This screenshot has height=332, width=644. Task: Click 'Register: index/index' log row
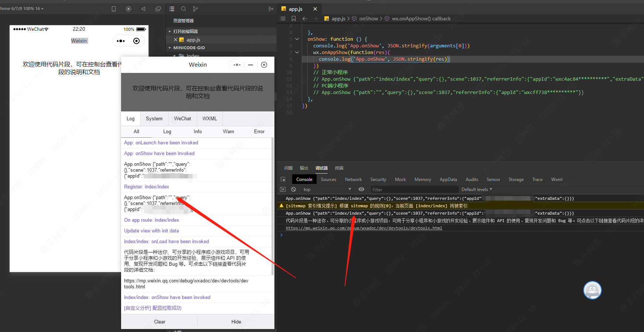click(x=197, y=187)
